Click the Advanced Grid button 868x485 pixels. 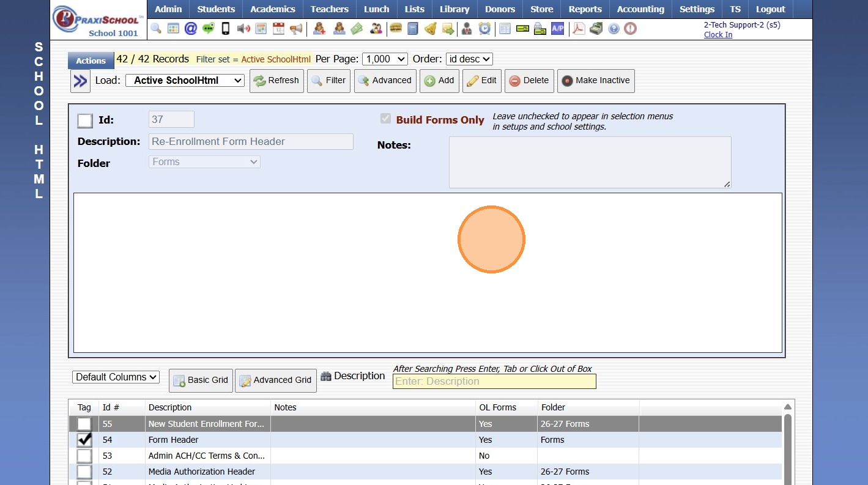pos(276,380)
